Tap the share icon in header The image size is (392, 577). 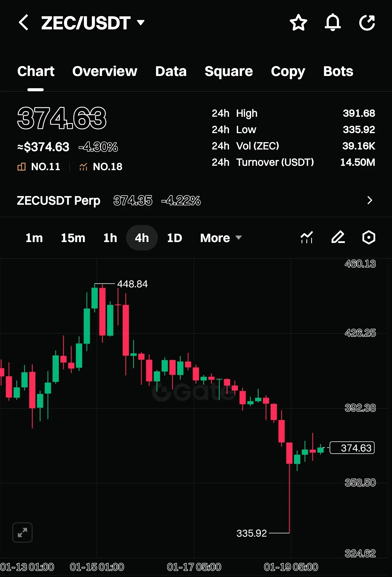tap(367, 22)
